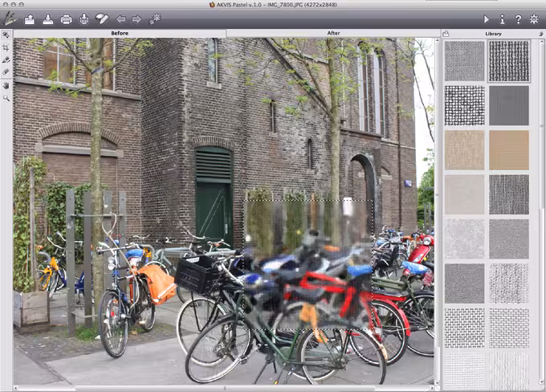Open an image with the upload-arrow icon

[30, 19]
